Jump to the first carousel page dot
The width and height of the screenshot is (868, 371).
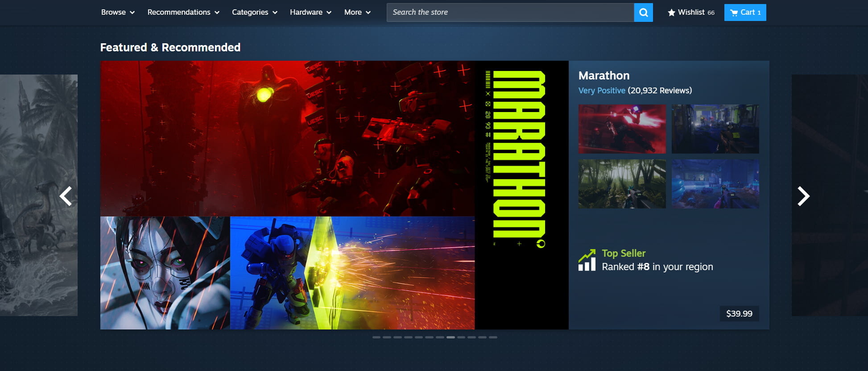(x=376, y=338)
